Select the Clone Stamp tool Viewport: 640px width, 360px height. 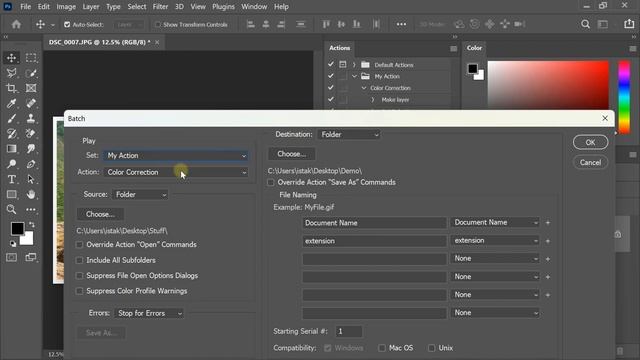coord(31,118)
